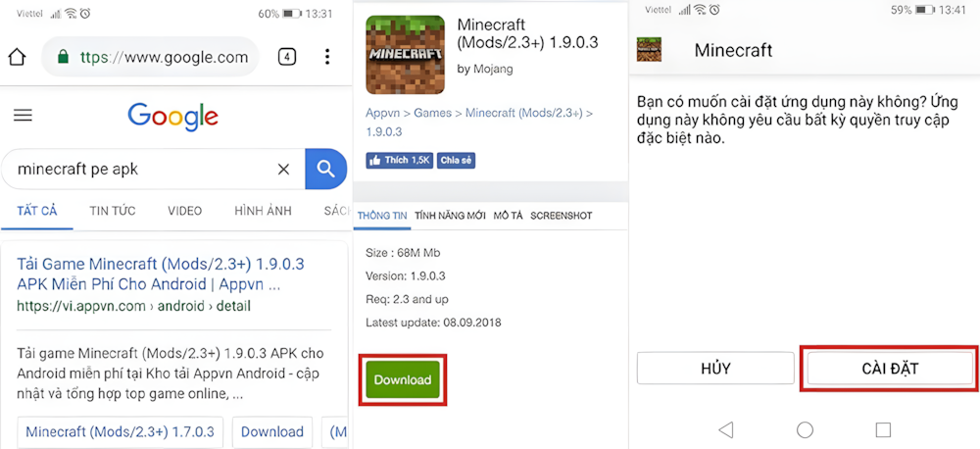Tap the HỦY cancel button
The width and height of the screenshot is (980, 449).
715,369
